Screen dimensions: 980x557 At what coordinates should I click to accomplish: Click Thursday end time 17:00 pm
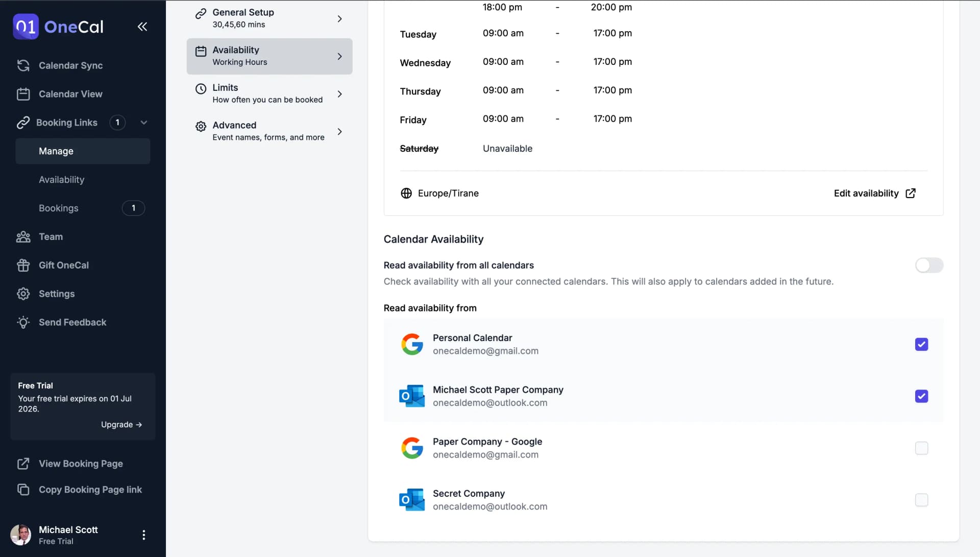(x=612, y=90)
